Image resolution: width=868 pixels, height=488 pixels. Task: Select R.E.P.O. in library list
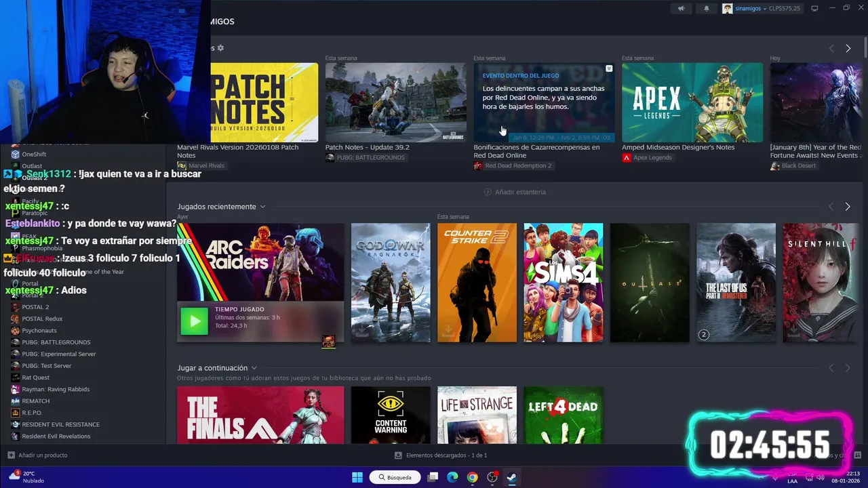coord(32,413)
